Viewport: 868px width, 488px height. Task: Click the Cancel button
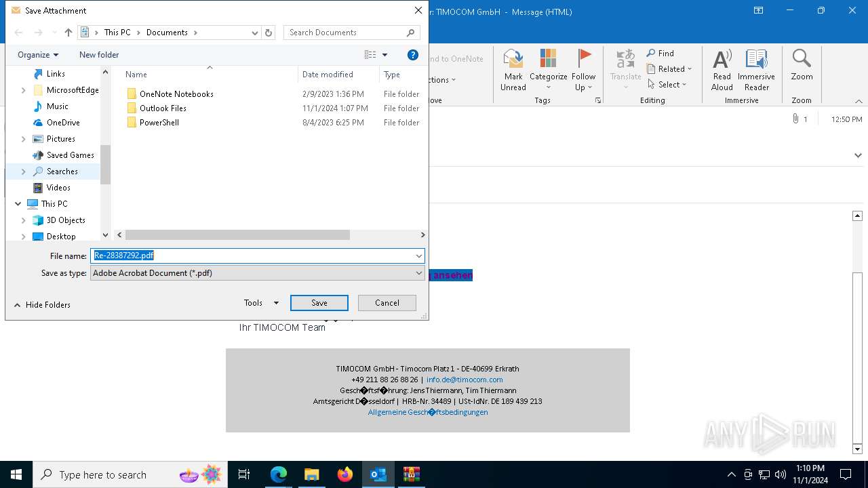(387, 303)
